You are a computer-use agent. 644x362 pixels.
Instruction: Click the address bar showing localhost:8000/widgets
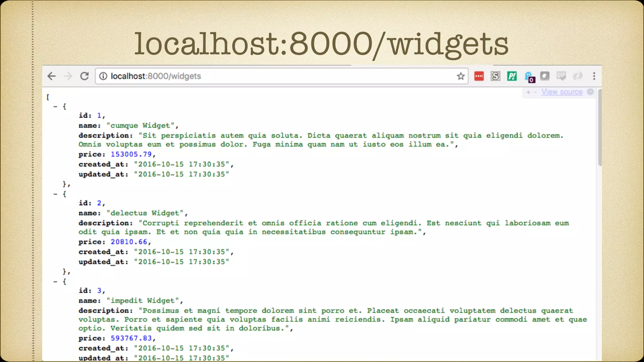click(x=281, y=76)
